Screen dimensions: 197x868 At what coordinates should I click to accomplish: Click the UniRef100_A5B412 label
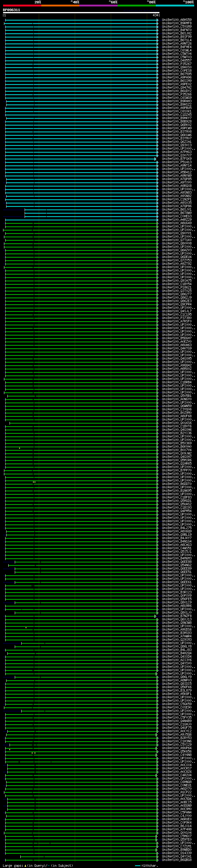click(x=177, y=172)
